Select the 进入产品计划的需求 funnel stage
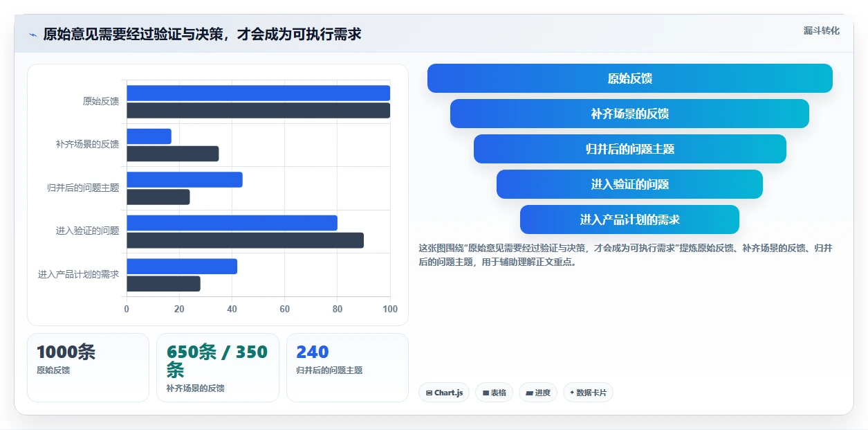The width and height of the screenshot is (868, 430). tap(629, 220)
